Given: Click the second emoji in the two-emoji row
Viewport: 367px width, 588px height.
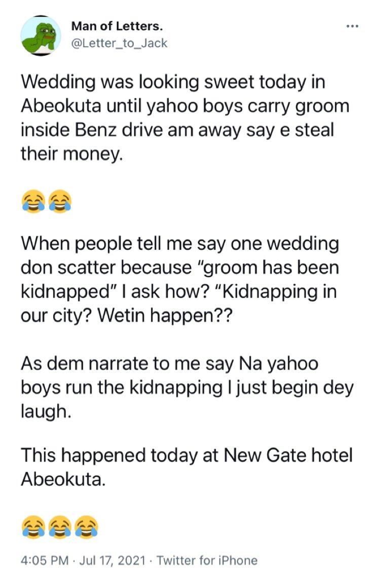Looking at the screenshot, I should tap(59, 201).
